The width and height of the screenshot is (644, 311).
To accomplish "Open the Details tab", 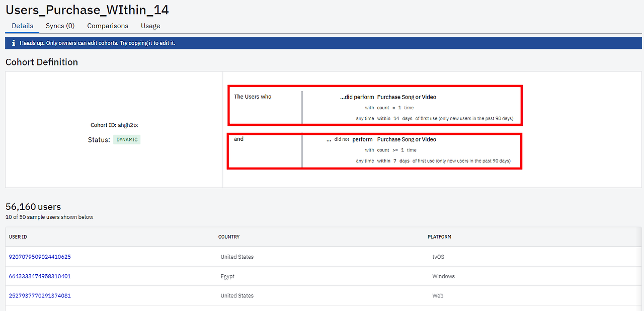I will [22, 26].
